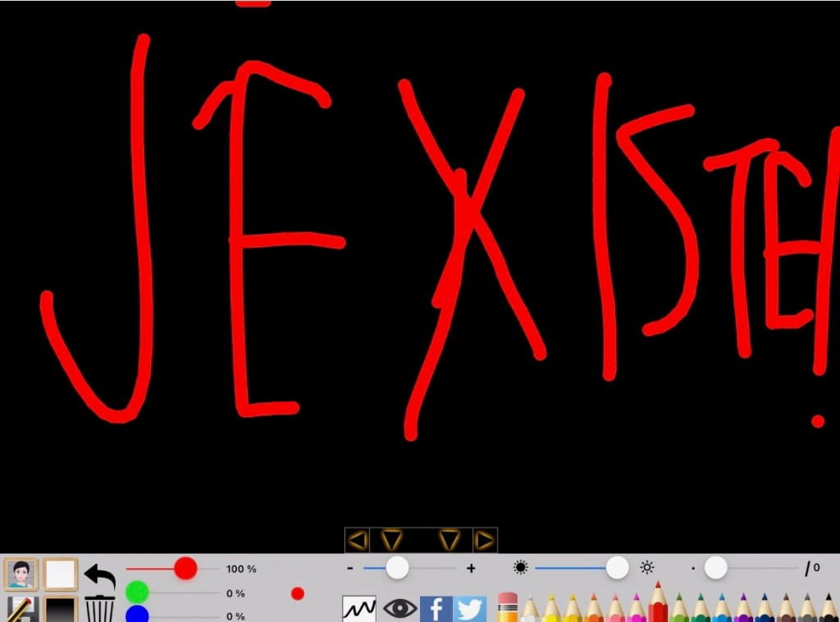Open the avatar photo icon

tap(21, 574)
